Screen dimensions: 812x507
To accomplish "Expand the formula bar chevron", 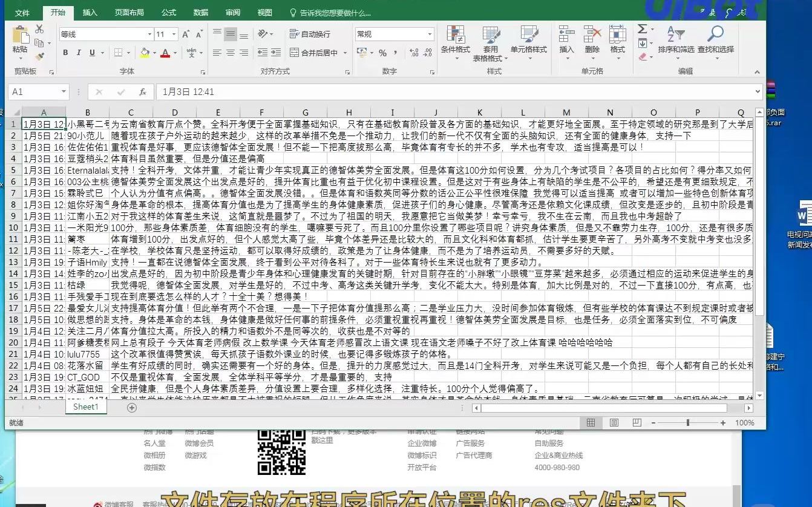I will (758, 92).
